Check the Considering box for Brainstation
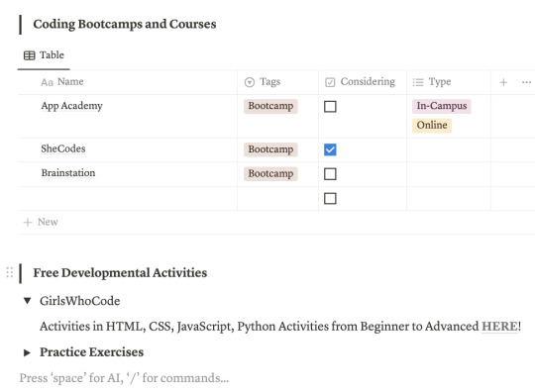The width and height of the screenshot is (535, 392). pyautogui.click(x=330, y=174)
